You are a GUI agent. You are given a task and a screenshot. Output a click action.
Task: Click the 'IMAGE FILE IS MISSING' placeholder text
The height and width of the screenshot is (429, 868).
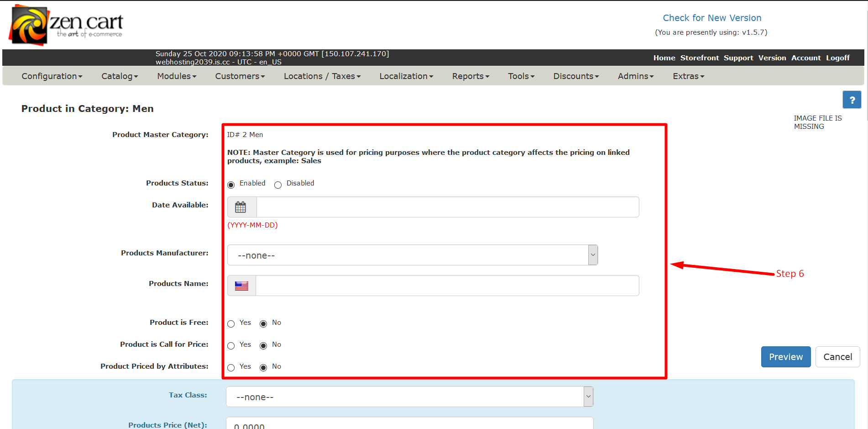point(817,122)
